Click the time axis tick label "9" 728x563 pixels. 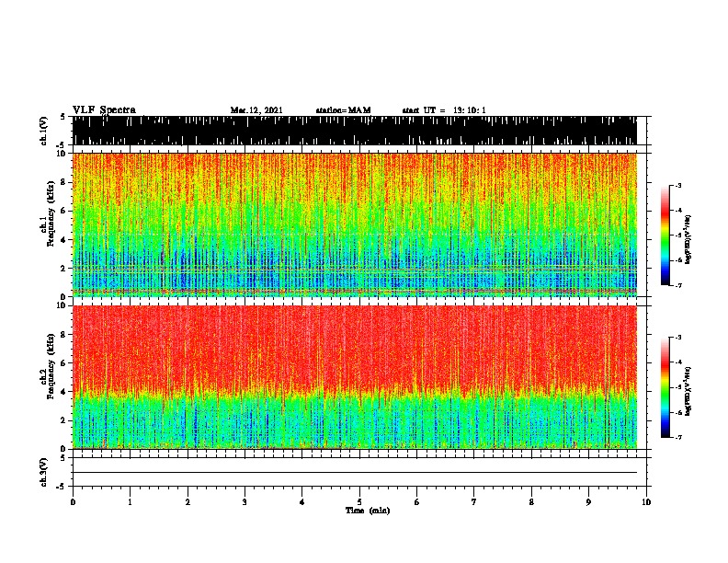pos(588,502)
